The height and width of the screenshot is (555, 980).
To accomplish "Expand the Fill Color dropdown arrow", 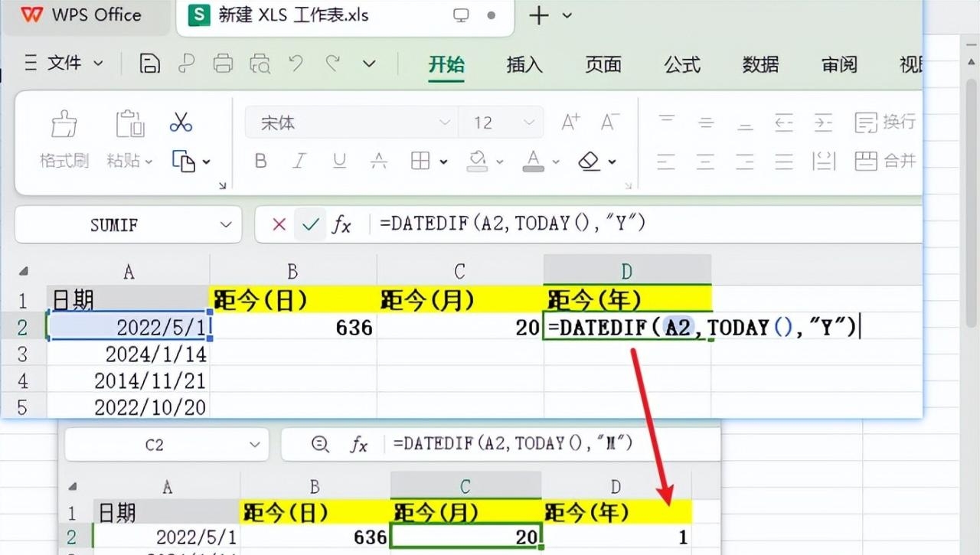I will tap(500, 162).
